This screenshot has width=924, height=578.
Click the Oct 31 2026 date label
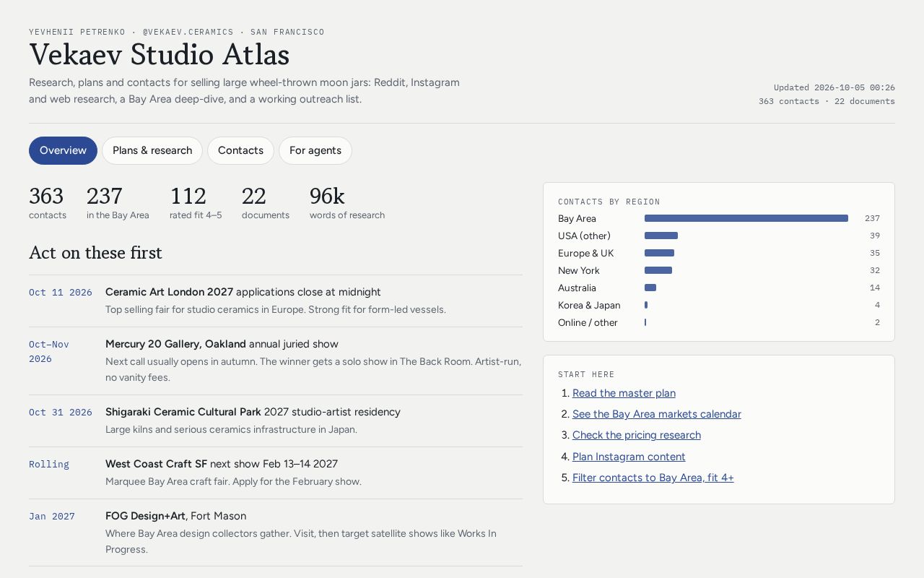point(61,413)
